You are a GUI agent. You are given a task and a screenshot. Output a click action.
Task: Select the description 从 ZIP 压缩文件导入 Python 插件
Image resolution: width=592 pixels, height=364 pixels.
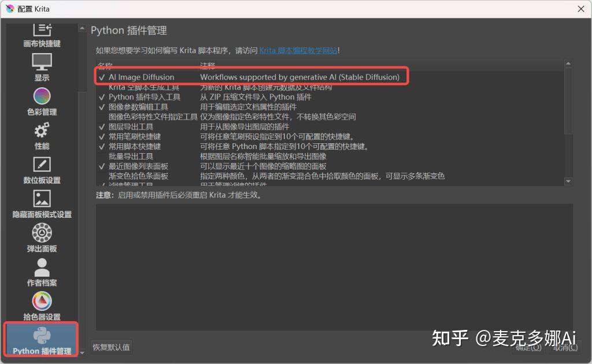coord(256,97)
